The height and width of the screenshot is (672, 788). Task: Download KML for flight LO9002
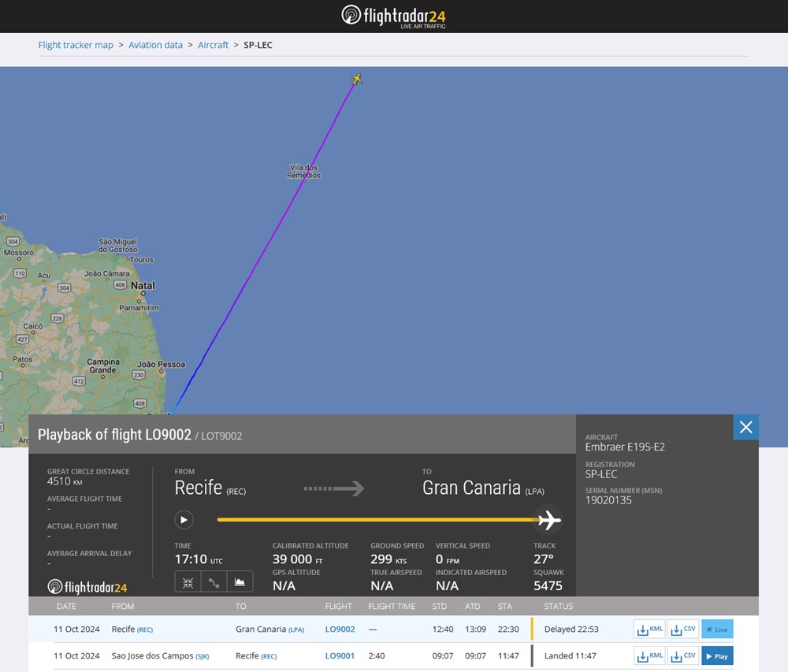click(650, 629)
